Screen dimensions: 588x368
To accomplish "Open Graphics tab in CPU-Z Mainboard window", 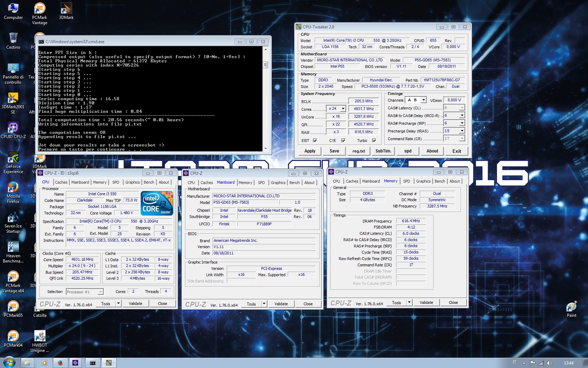I will [x=278, y=183].
